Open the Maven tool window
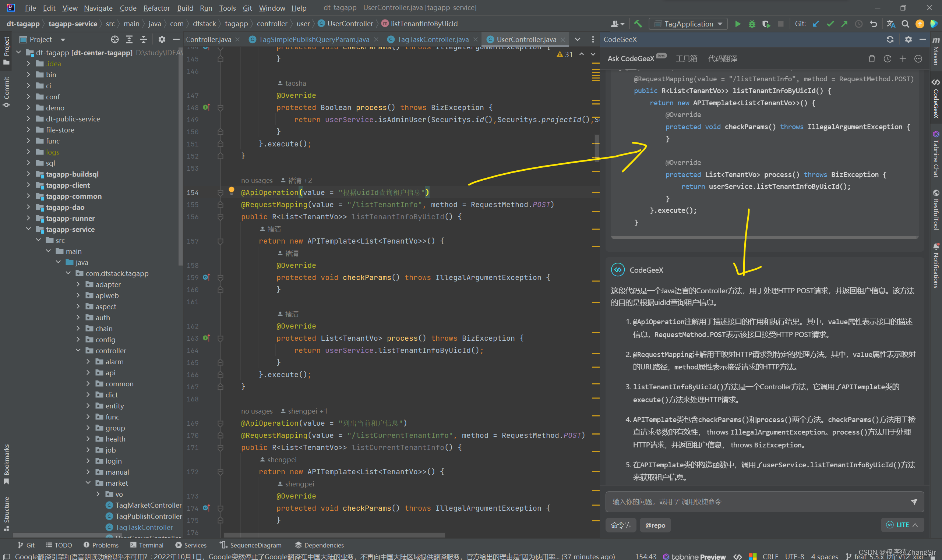Image resolution: width=942 pixels, height=560 pixels. (x=936, y=51)
